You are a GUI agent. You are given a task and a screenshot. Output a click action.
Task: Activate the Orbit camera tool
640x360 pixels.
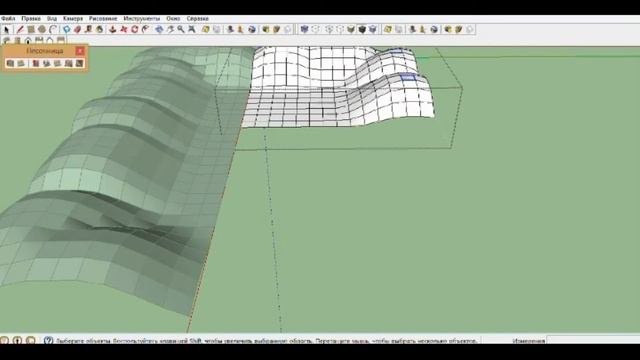click(159, 29)
